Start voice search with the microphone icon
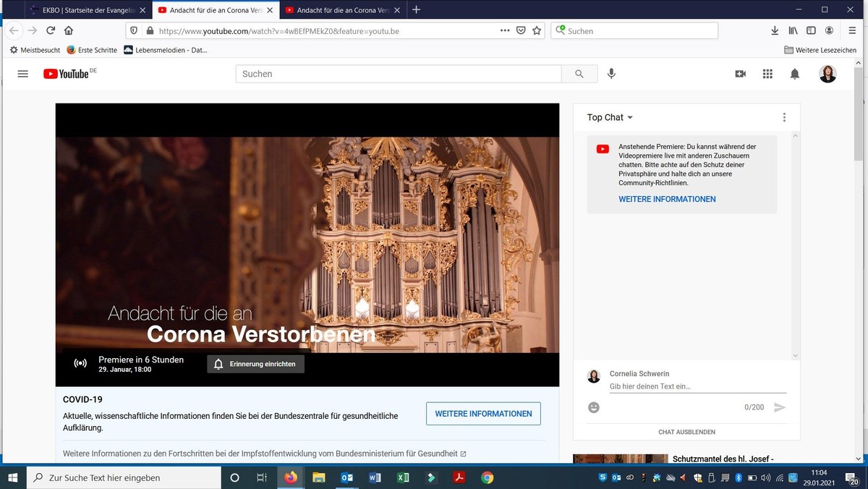868x489 pixels. point(612,74)
